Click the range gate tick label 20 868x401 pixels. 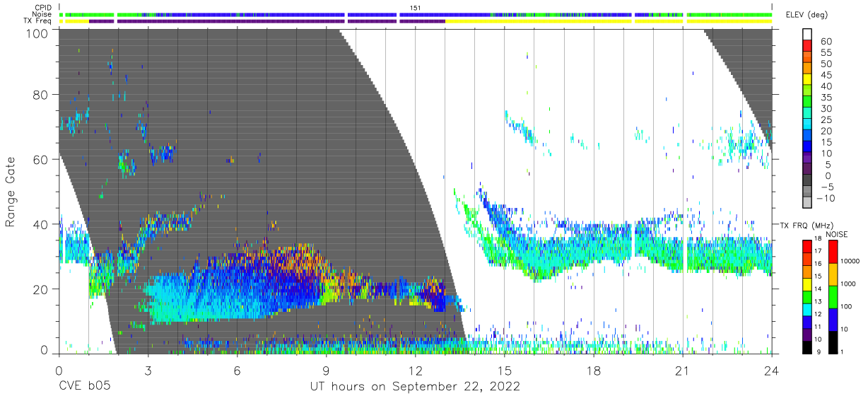[40, 289]
